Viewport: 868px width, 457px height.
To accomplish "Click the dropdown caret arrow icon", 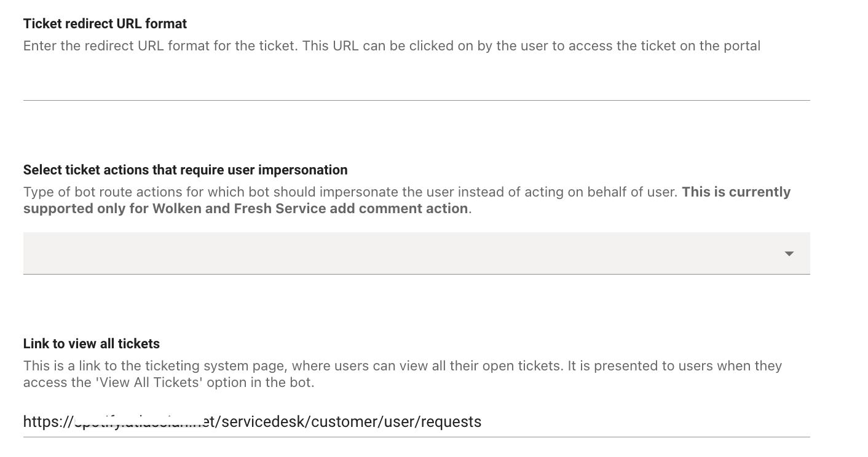I will coord(789,254).
